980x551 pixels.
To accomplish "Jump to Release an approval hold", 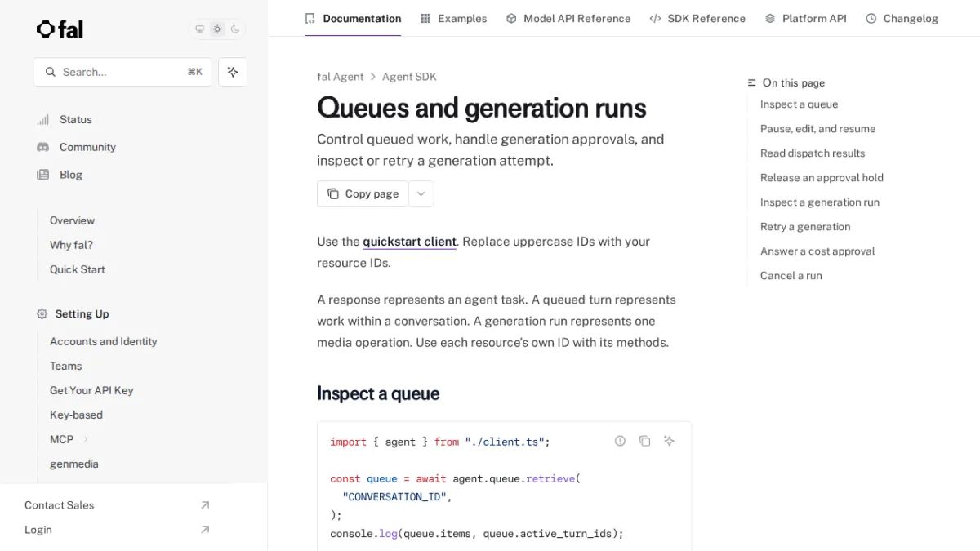I will tap(822, 178).
